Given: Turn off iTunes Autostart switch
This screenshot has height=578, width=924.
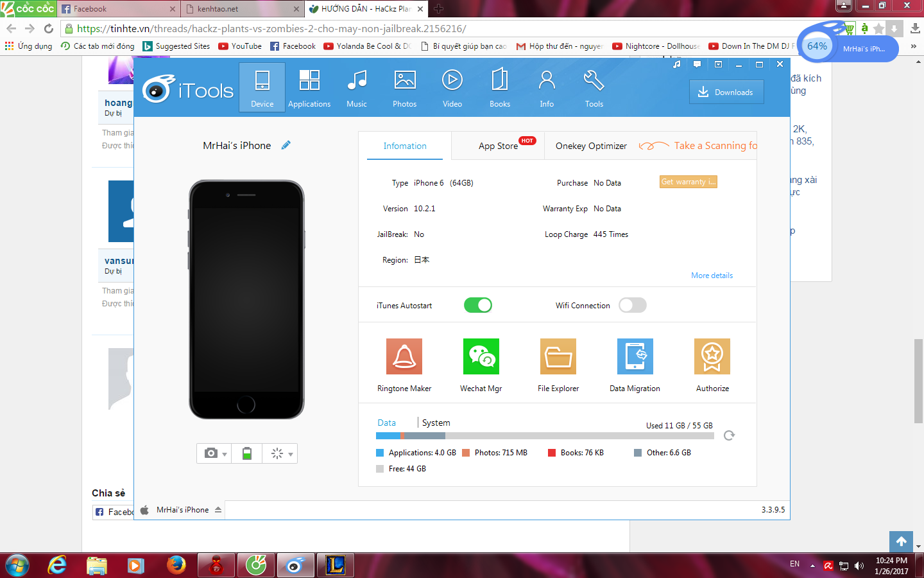Looking at the screenshot, I should click(478, 305).
